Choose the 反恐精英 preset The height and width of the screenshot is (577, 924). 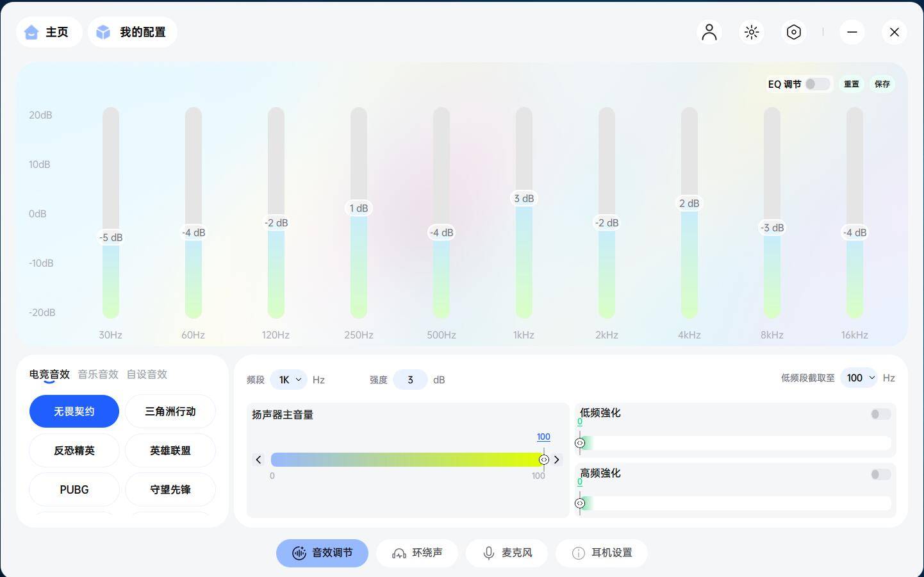point(74,451)
